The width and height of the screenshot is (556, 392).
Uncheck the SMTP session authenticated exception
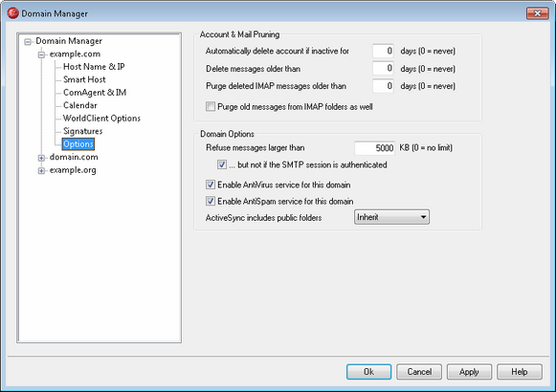pos(222,164)
